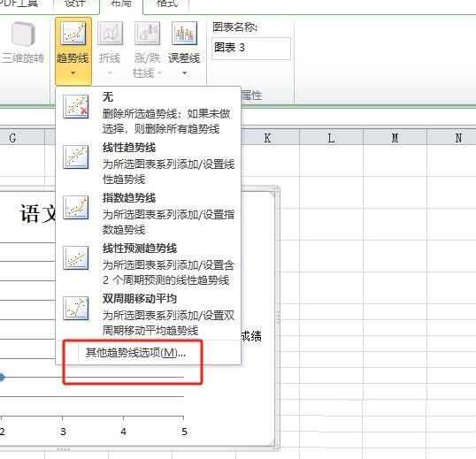The width and height of the screenshot is (476, 459).
Task: Choose the 双周期移动平均 menu title
Action: point(140,299)
